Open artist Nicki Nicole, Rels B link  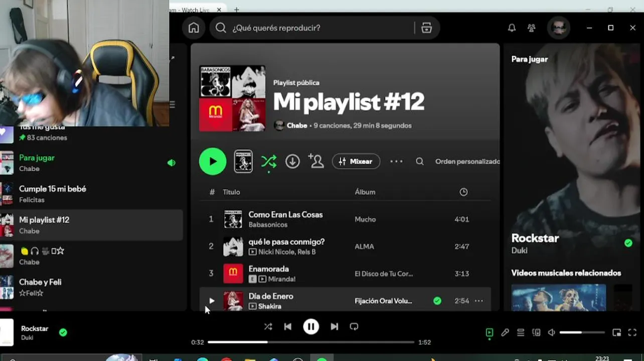pos(287,252)
